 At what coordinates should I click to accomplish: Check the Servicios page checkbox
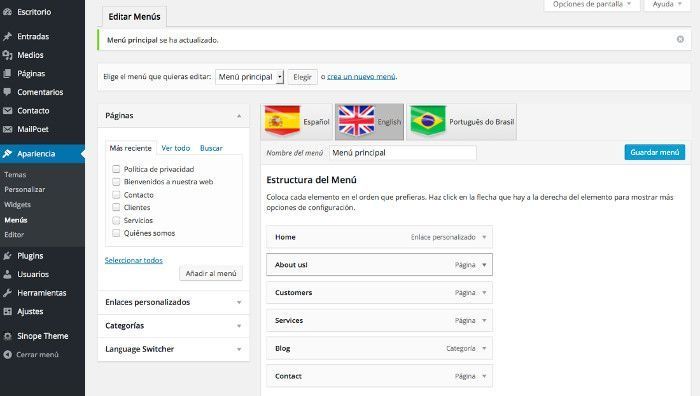click(x=116, y=220)
